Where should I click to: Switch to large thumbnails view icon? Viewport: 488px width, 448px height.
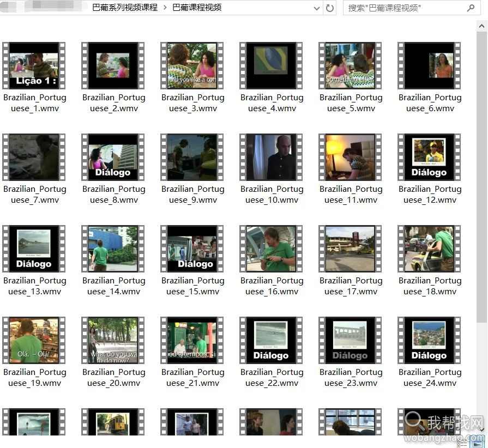(x=478, y=444)
